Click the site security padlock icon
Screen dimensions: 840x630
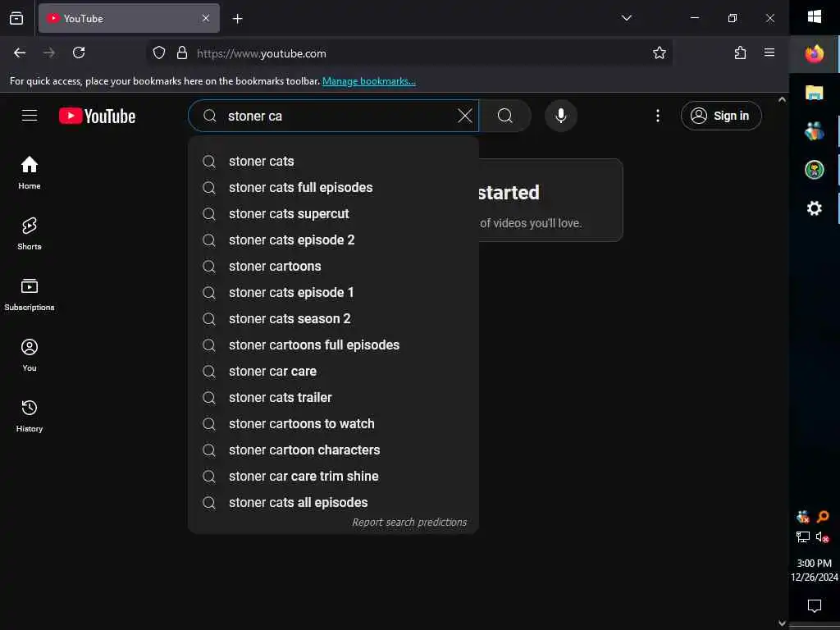tap(182, 52)
